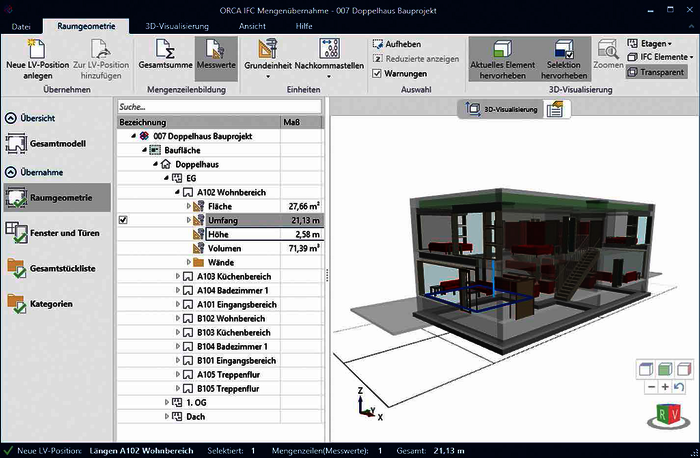Open the Etagen dropdown
Screen dimensions: 700x458
[650, 43]
